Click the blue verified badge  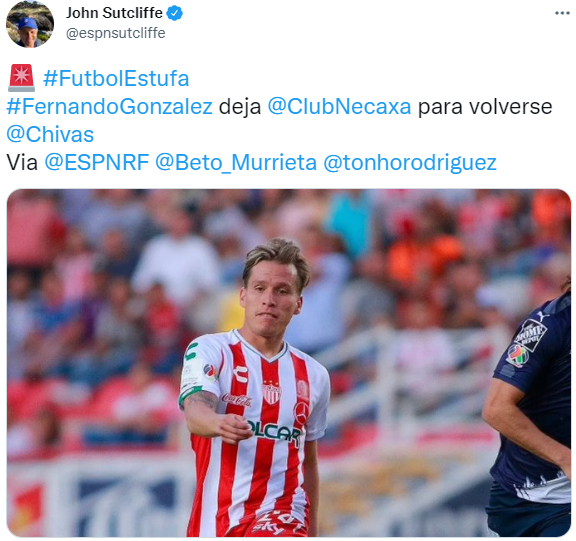click(175, 13)
